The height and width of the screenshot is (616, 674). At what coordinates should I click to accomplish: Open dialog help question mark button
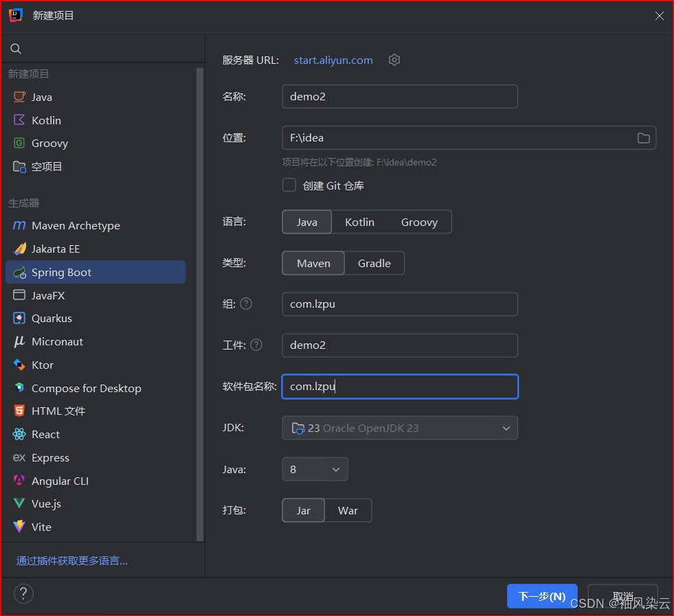click(23, 593)
